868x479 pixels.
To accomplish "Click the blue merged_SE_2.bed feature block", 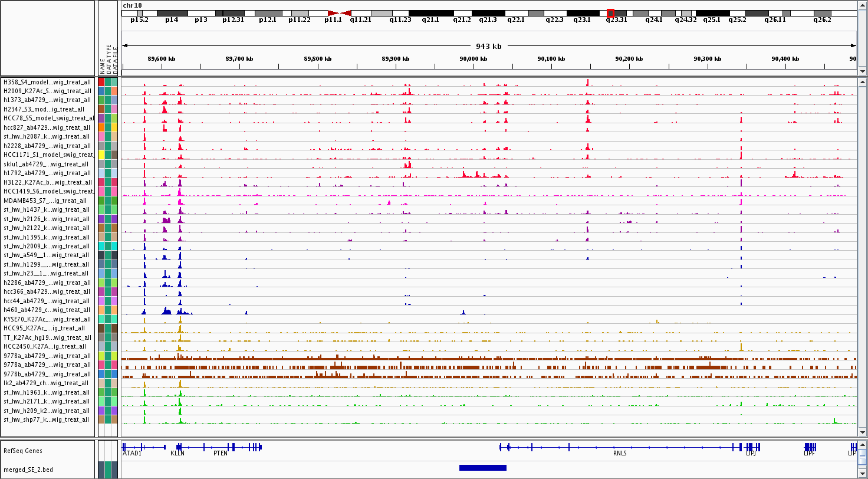I will point(482,468).
